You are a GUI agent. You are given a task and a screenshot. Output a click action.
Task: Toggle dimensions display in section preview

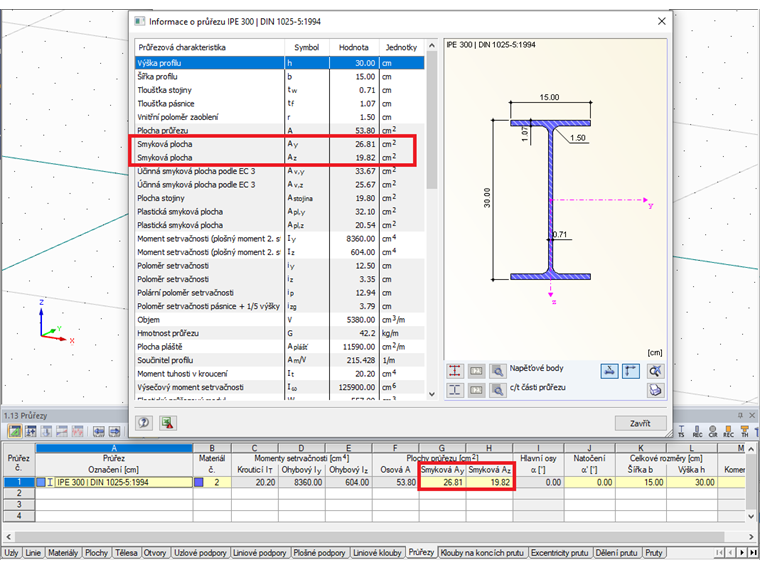click(609, 371)
